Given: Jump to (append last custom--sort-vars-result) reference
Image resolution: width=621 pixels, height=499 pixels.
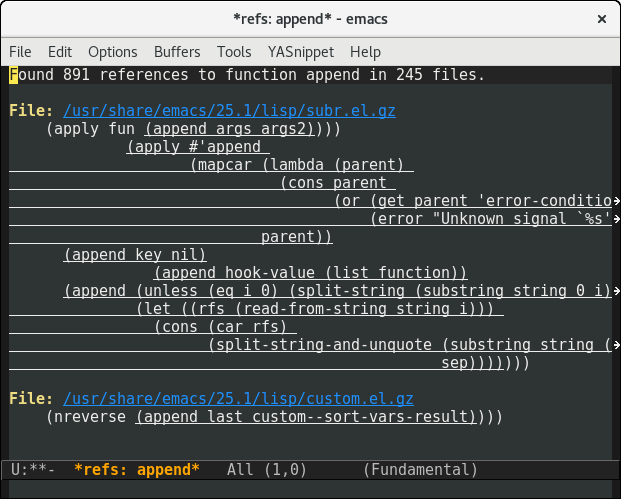Looking at the screenshot, I should point(306,417).
